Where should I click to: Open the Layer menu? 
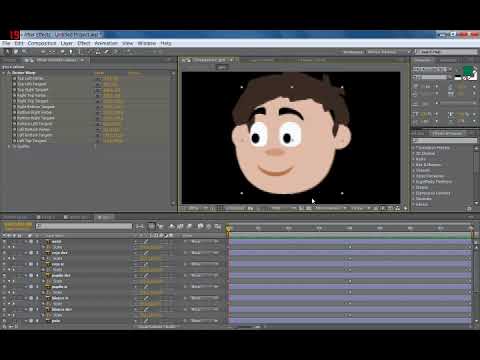coord(66,43)
